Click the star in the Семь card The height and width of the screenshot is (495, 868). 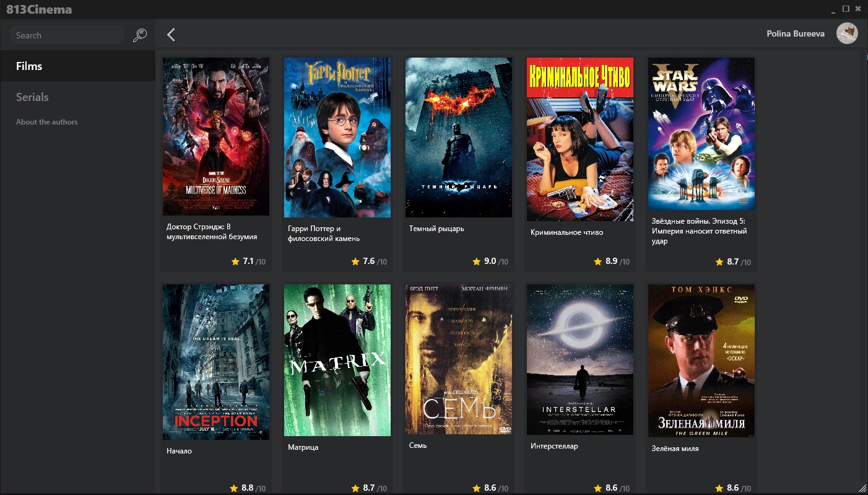click(477, 488)
